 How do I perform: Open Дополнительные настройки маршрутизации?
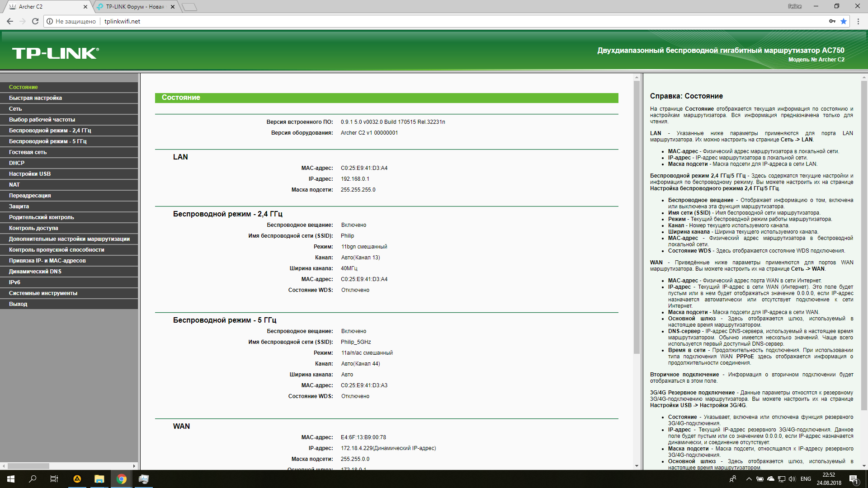click(69, 239)
